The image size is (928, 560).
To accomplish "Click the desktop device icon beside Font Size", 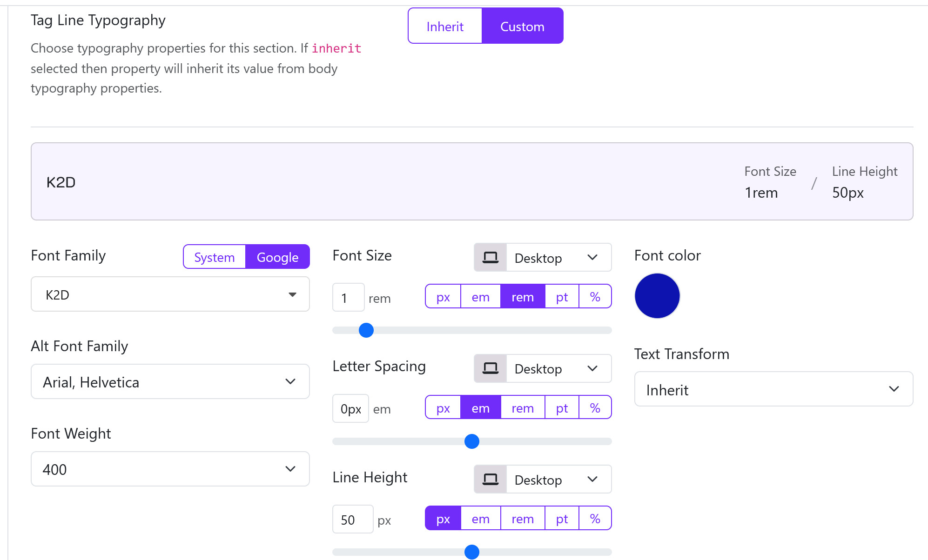I will 490,257.
